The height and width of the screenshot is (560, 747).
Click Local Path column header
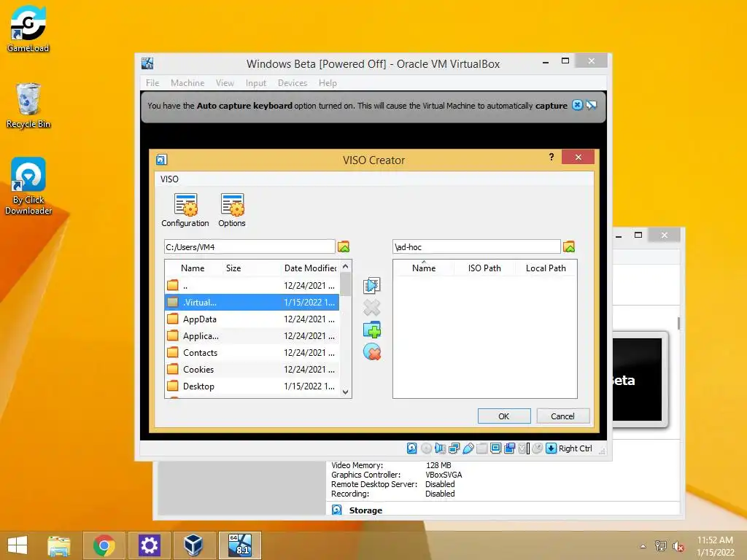(x=546, y=268)
